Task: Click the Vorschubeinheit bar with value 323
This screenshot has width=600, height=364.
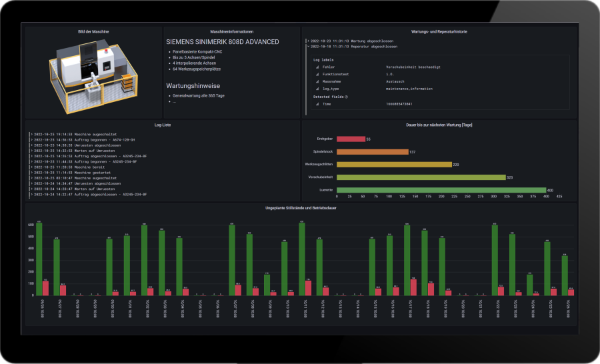Action: (421, 177)
